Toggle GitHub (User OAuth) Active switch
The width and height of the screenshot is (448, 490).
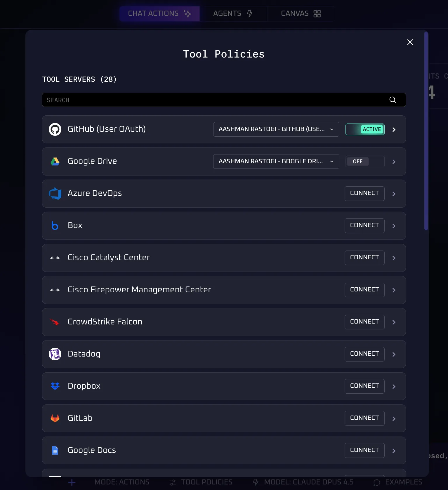(365, 129)
